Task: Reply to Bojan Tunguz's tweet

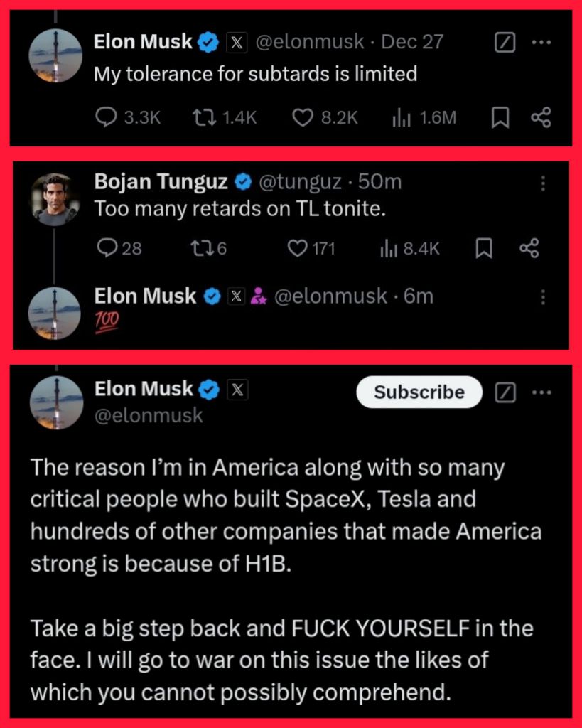Action: [x=119, y=248]
